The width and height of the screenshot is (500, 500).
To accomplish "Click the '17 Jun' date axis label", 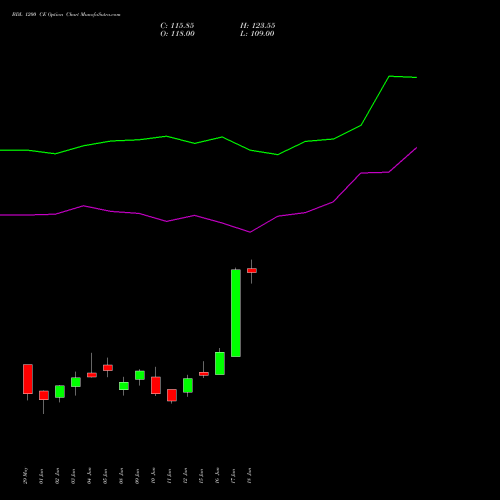I will click(234, 476).
